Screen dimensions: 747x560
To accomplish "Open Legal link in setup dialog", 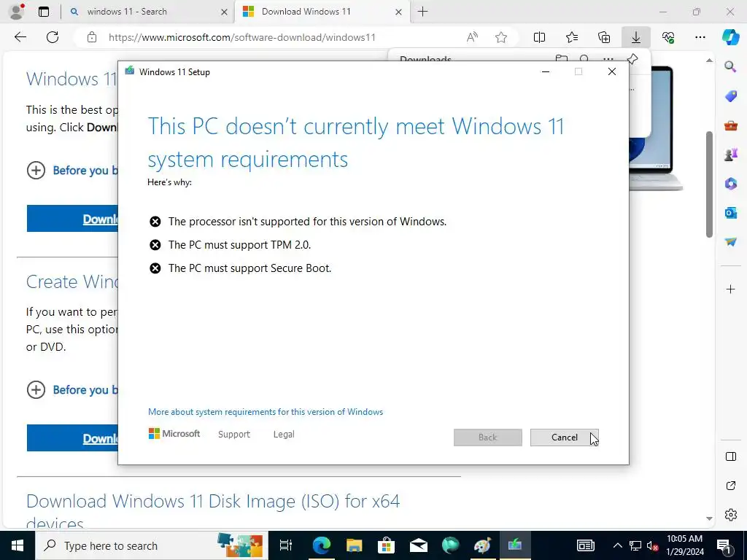I will coord(284,435).
